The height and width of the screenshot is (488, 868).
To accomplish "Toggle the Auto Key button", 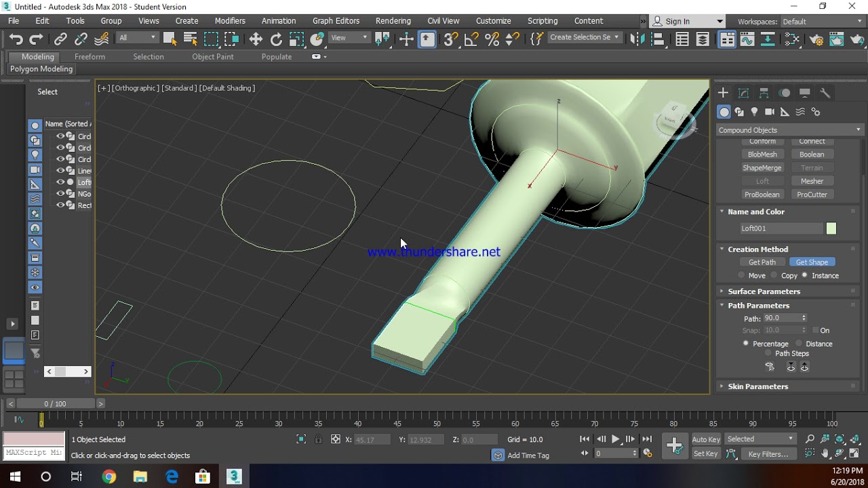I will [706, 439].
